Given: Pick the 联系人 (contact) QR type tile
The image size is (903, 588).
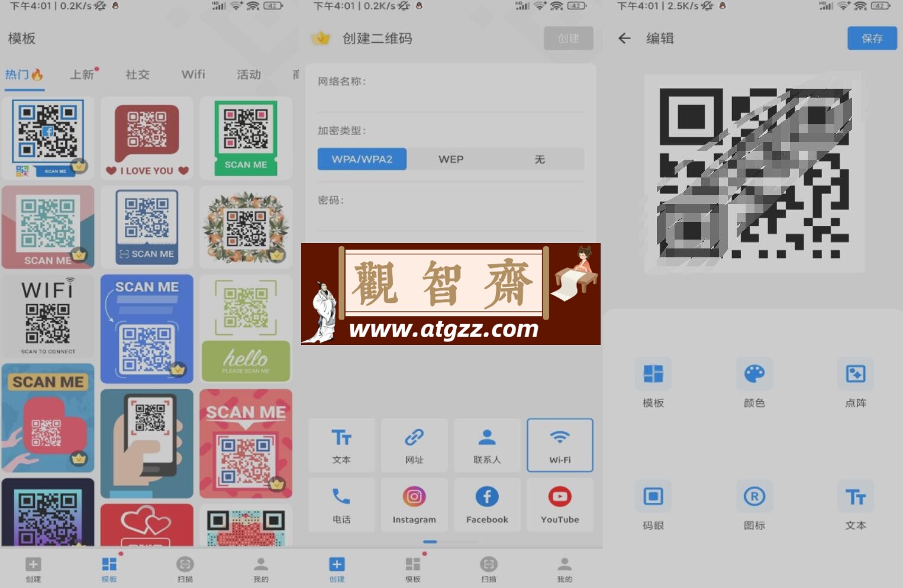Looking at the screenshot, I should [x=487, y=445].
